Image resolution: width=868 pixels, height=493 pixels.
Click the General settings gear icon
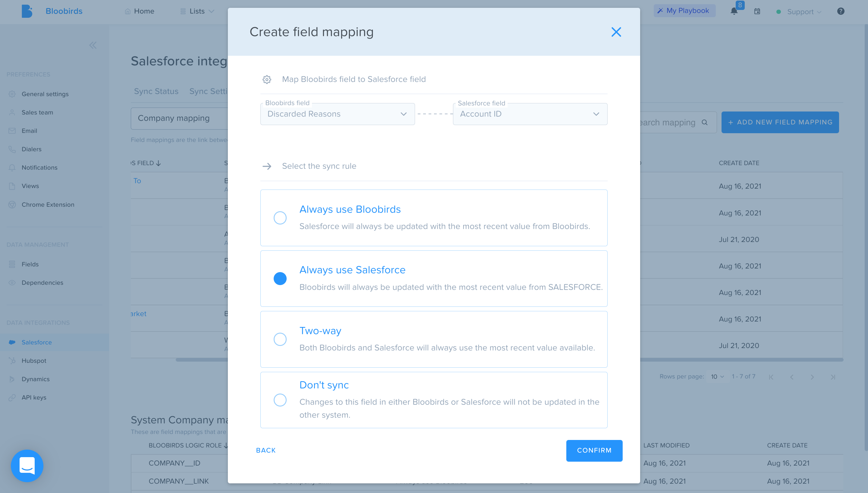12,94
